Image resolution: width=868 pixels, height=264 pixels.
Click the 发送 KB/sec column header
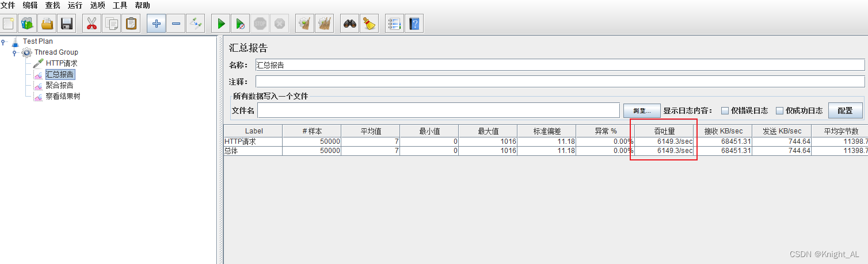point(782,131)
